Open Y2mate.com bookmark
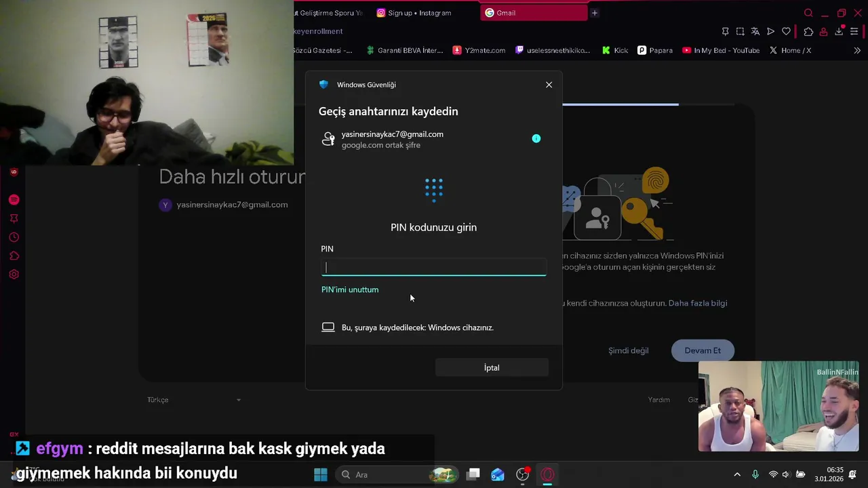Screen dimensions: 868x488 [479, 50]
